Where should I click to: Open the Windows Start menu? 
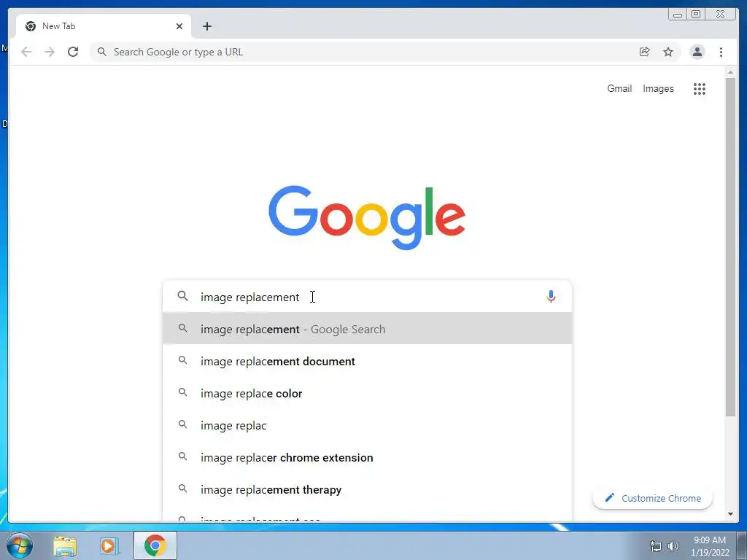click(x=20, y=545)
